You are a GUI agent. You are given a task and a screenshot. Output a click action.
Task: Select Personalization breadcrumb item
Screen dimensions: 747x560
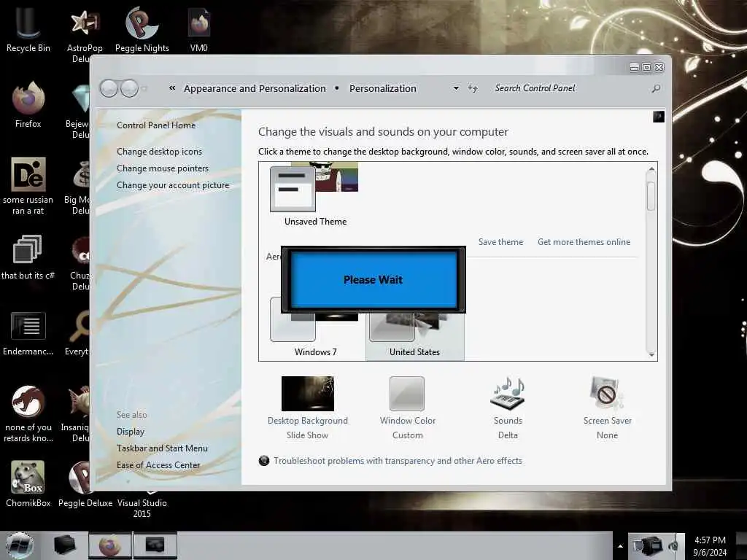point(382,88)
